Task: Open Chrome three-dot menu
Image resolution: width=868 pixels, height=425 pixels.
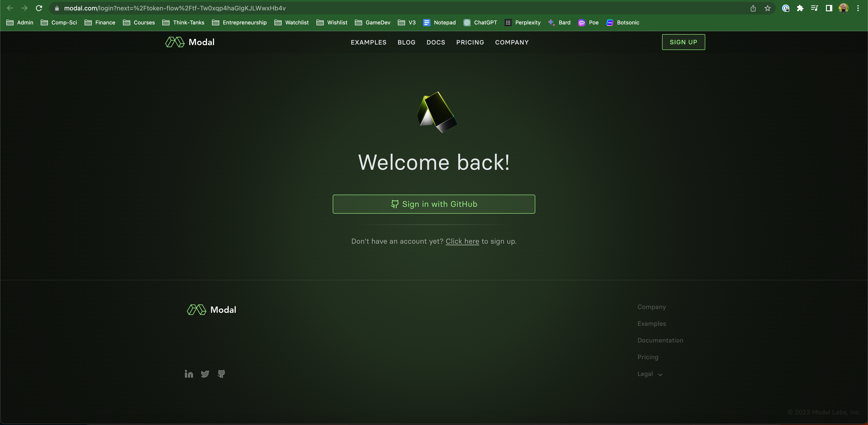Action: [858, 8]
